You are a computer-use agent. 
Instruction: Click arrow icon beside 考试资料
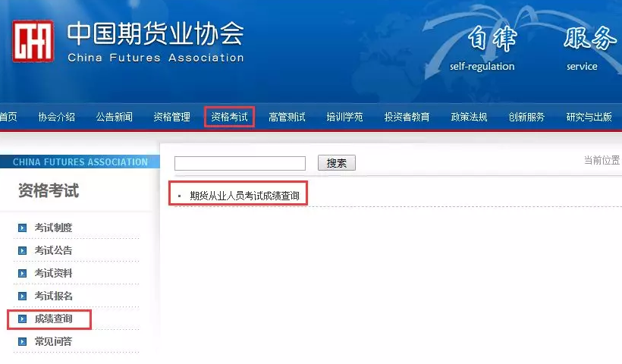[22, 274]
